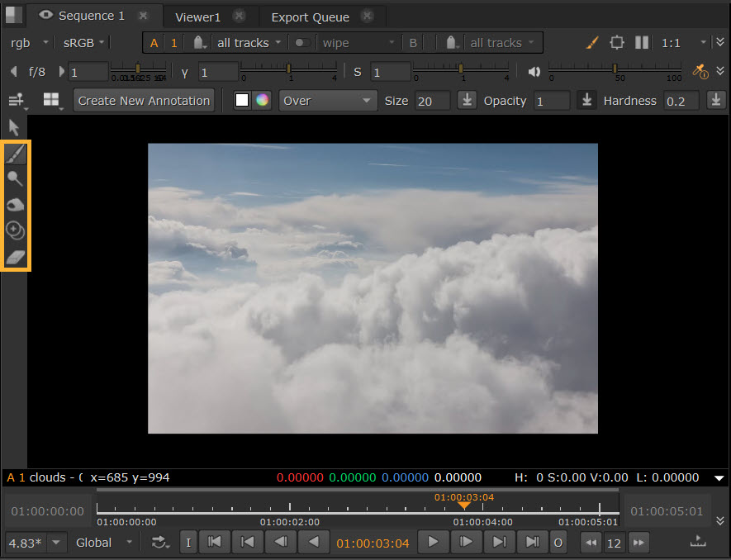Toggle the Out point button
Image resolution: width=731 pixels, height=560 pixels.
coord(558,543)
